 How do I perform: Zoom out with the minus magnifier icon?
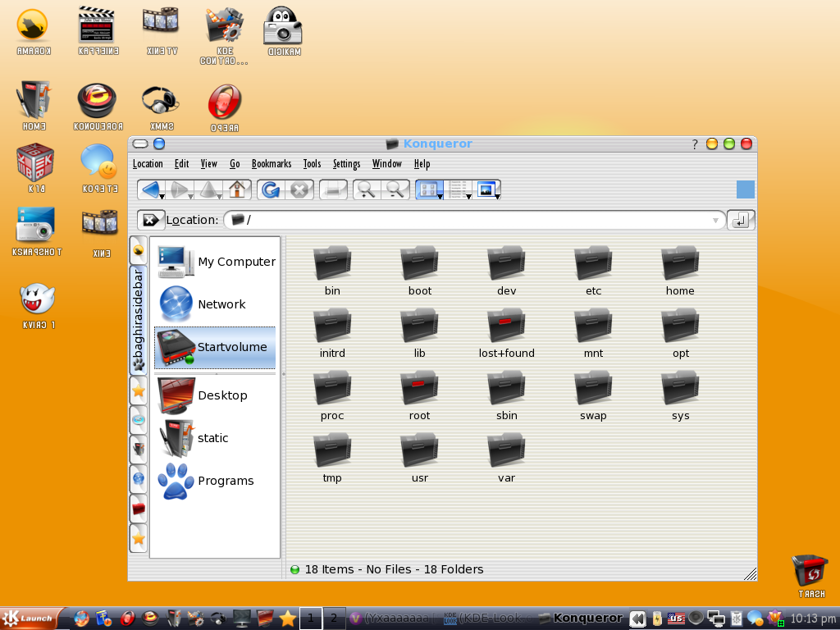coord(395,189)
